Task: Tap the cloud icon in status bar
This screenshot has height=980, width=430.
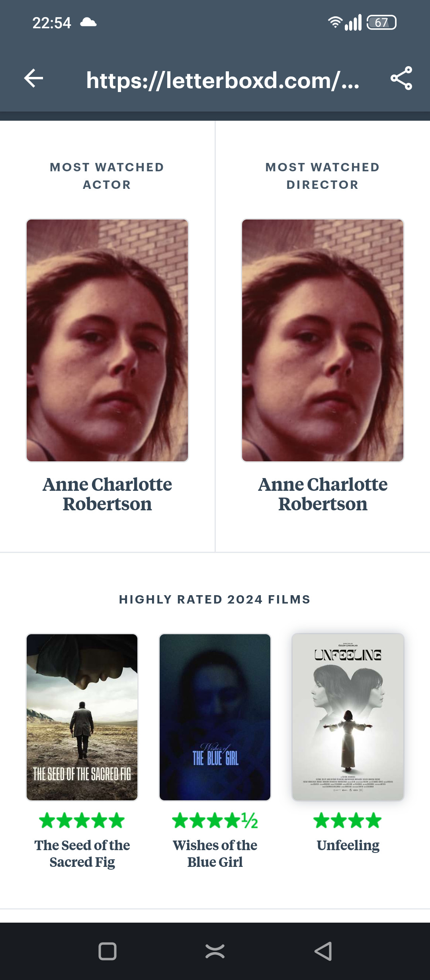Action: click(x=88, y=22)
